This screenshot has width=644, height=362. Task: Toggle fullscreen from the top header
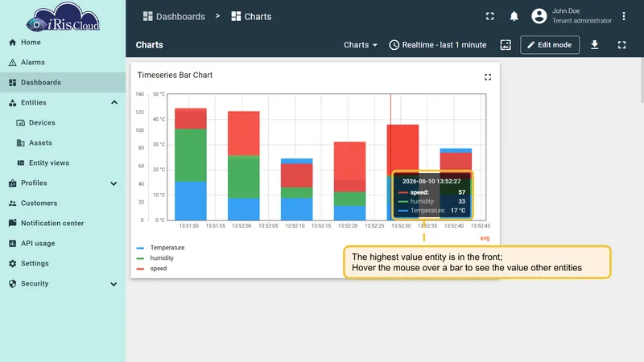490,16
